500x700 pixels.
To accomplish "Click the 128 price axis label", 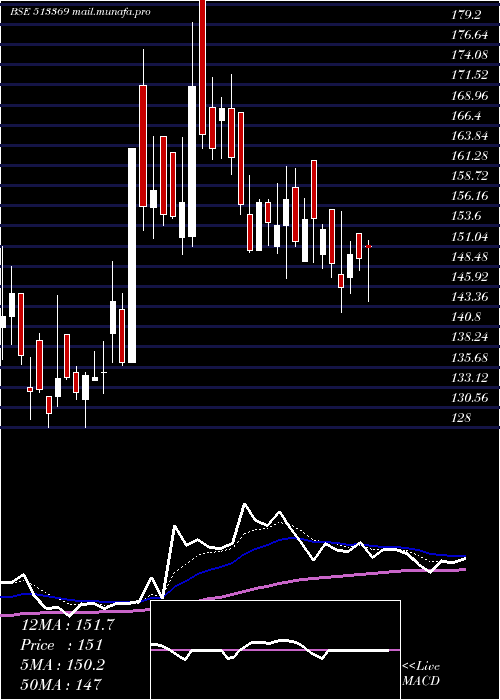I will click(x=461, y=417).
